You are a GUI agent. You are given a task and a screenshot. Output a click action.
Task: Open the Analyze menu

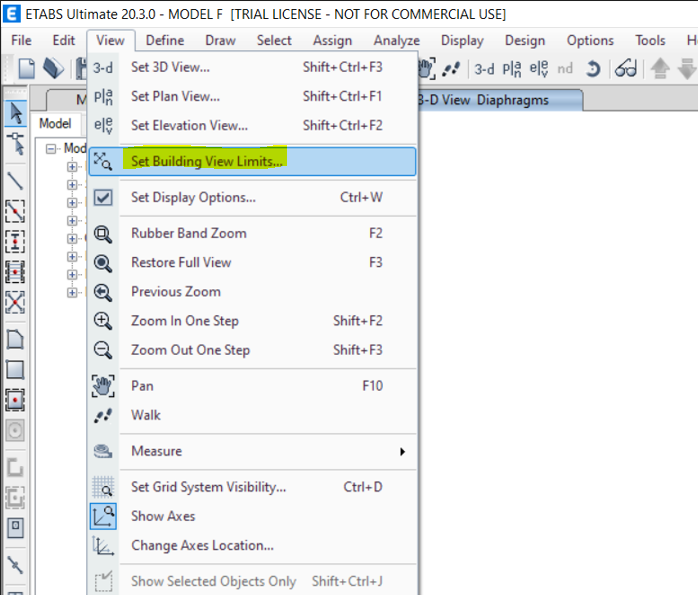pos(397,40)
